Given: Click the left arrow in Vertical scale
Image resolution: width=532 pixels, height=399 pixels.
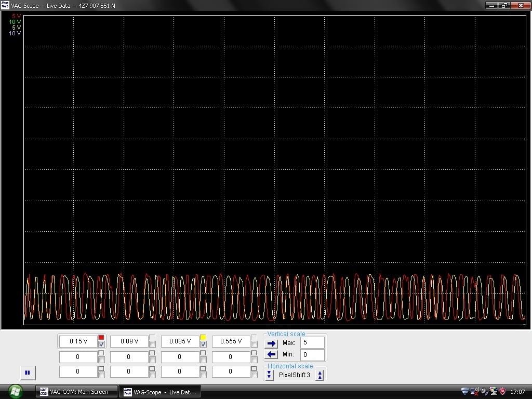Looking at the screenshot, I should coord(271,354).
